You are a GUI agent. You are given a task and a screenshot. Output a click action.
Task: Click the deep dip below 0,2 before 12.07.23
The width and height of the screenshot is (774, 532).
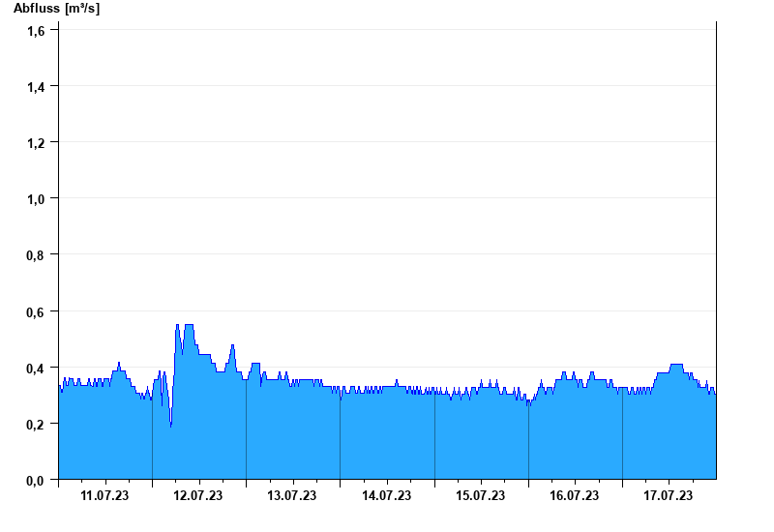[x=171, y=425]
